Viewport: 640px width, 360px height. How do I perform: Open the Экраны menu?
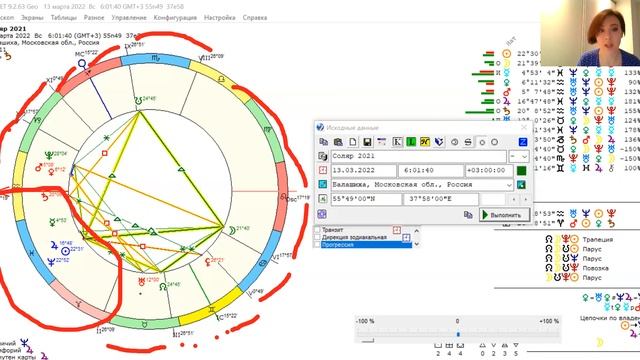(x=32, y=18)
